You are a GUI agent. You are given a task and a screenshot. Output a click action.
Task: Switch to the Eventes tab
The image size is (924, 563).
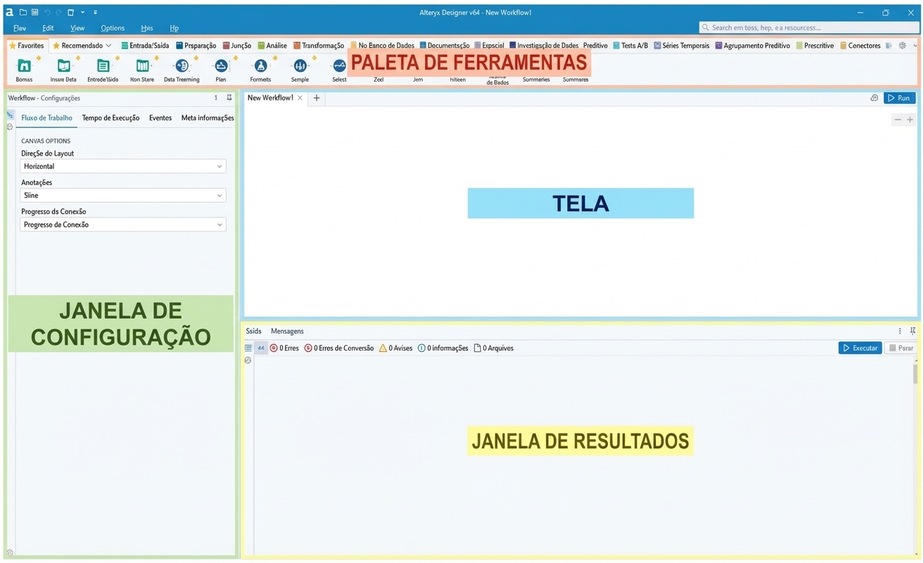point(160,118)
